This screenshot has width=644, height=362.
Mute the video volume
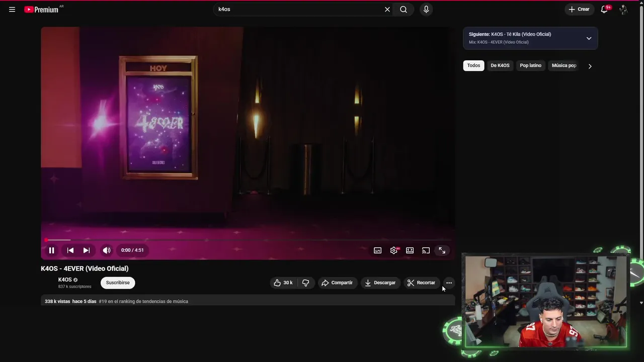(107, 250)
